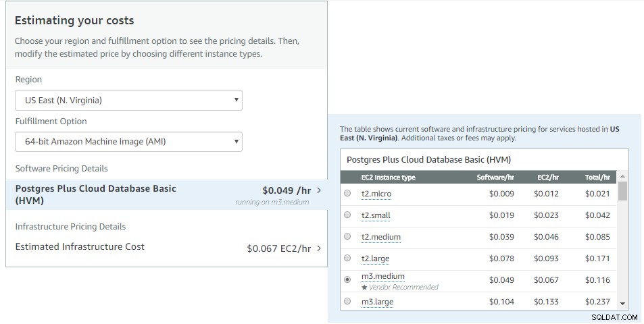The width and height of the screenshot is (644, 324).
Task: Click the Vendor Recommended star icon
Action: (364, 287)
